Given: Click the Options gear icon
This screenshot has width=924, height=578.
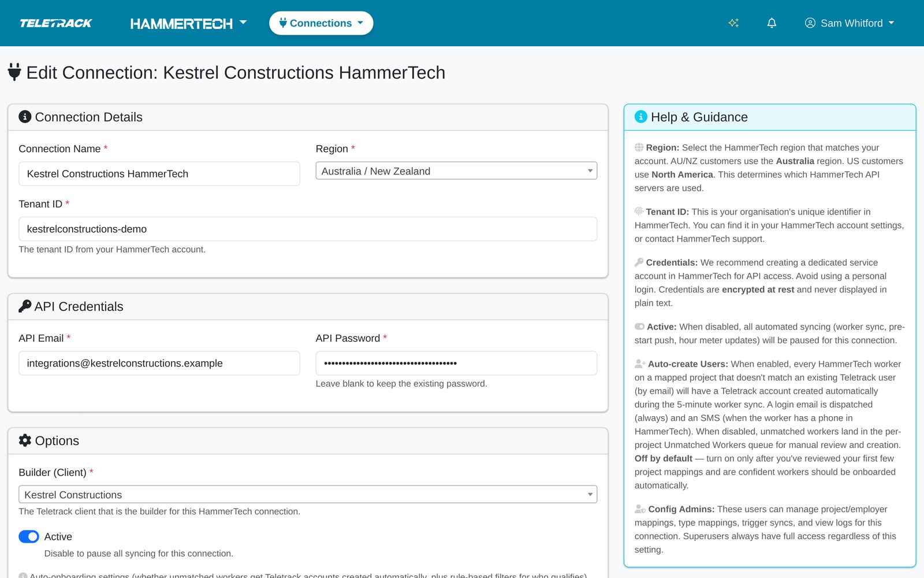Looking at the screenshot, I should click(x=25, y=440).
